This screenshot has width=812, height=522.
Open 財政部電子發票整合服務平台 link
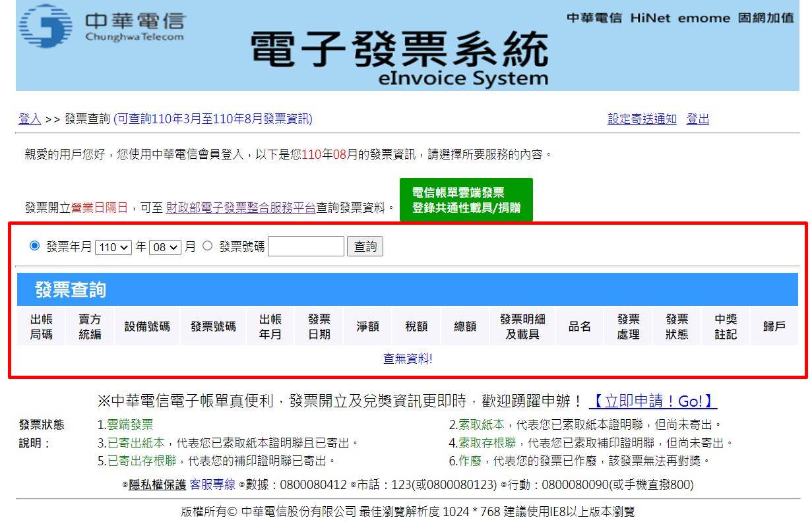pos(241,208)
